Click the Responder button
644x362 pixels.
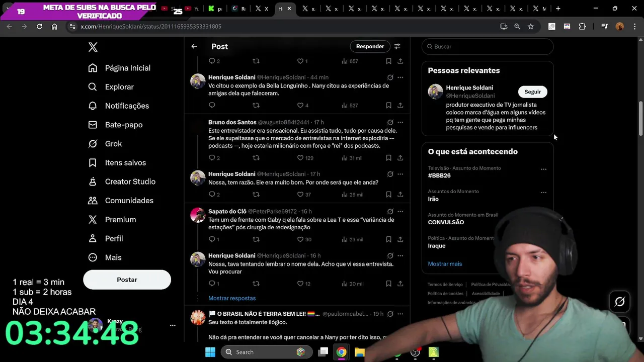point(370,46)
